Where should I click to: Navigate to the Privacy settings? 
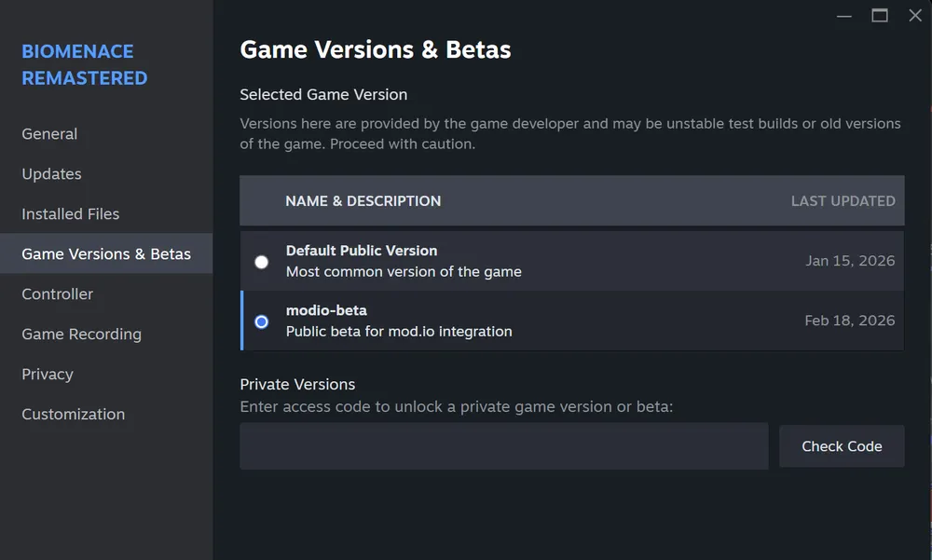click(48, 375)
